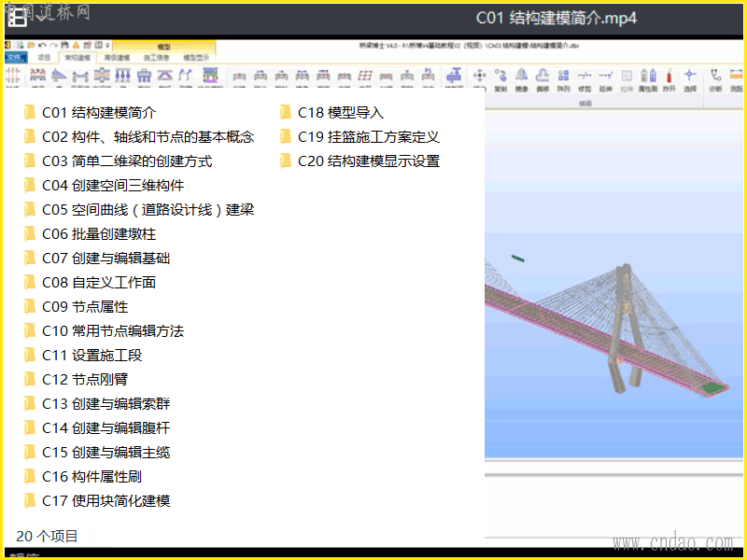
Task: Click Undo in quick access toolbar
Action: point(42,45)
